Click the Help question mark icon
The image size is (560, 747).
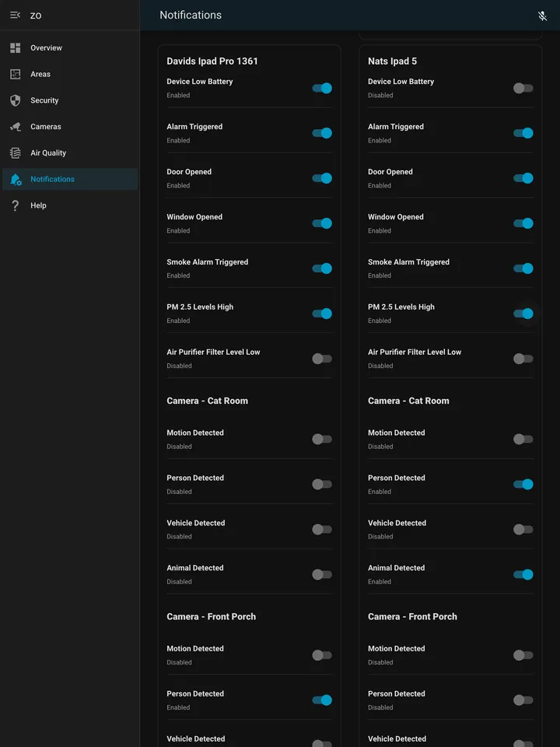[x=16, y=205]
